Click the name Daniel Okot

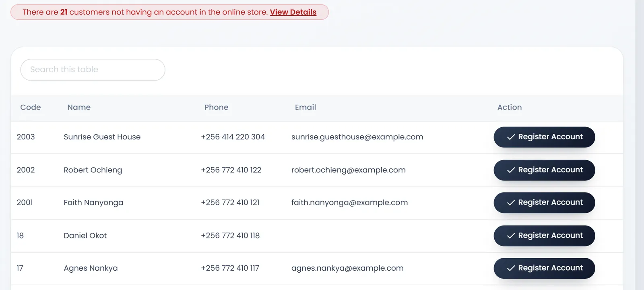coord(85,236)
